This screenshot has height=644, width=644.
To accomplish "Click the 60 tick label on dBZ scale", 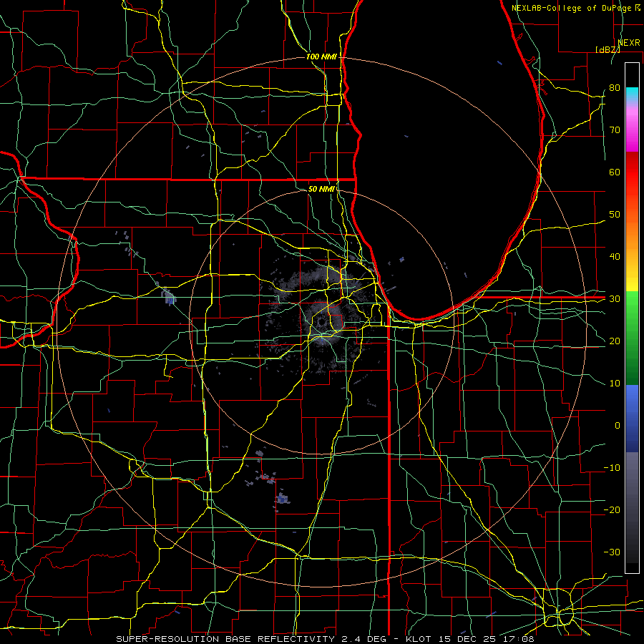I will pos(615,172).
